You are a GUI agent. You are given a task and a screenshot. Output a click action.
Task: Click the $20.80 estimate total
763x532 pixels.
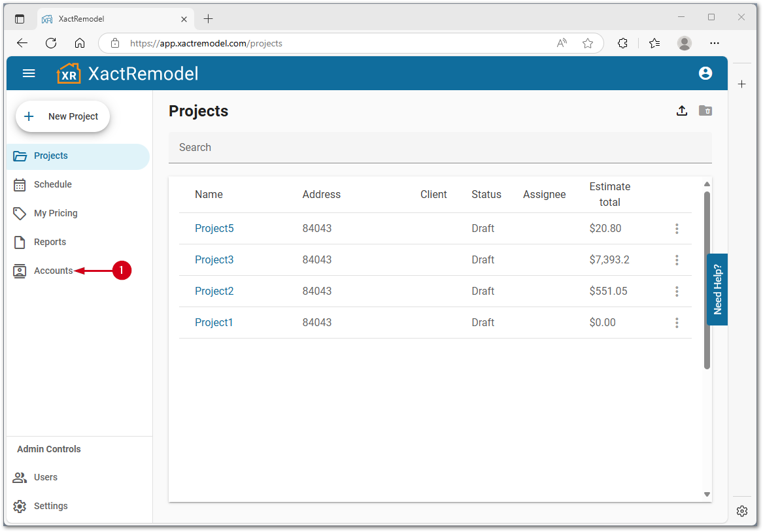(605, 229)
